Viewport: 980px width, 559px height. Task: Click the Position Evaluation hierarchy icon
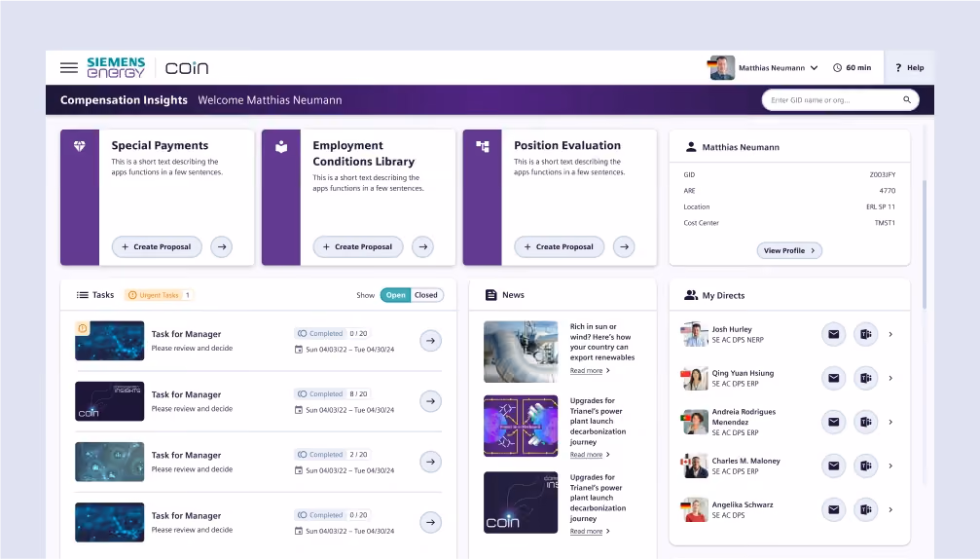coord(483,147)
